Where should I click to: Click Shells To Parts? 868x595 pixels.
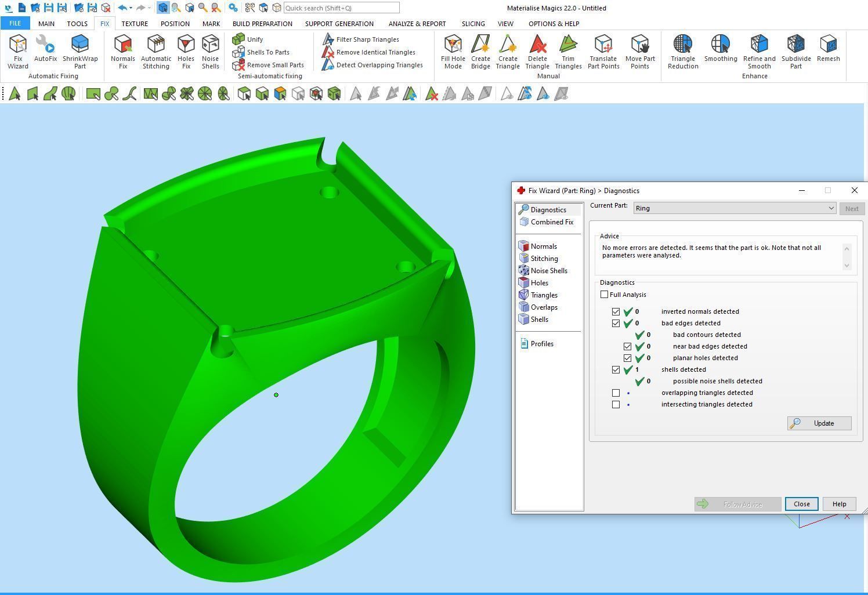coord(261,52)
